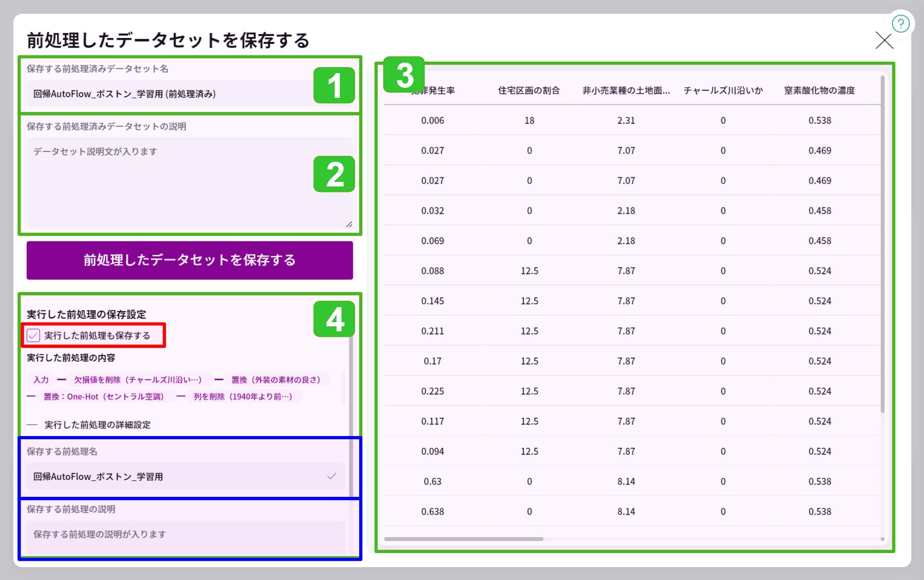Open the help question mark icon
This screenshot has width=924, height=580.
900,24
